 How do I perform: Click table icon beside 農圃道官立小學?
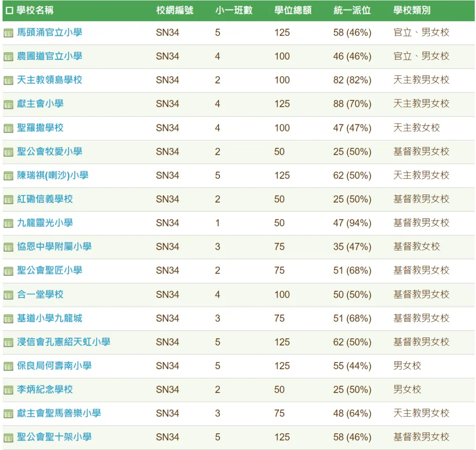(x=8, y=56)
